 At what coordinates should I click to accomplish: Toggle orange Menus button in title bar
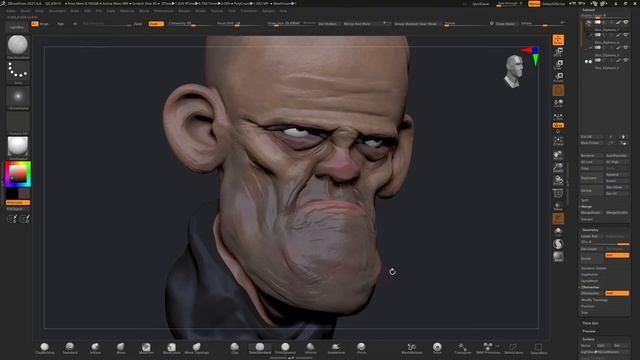coord(534,4)
